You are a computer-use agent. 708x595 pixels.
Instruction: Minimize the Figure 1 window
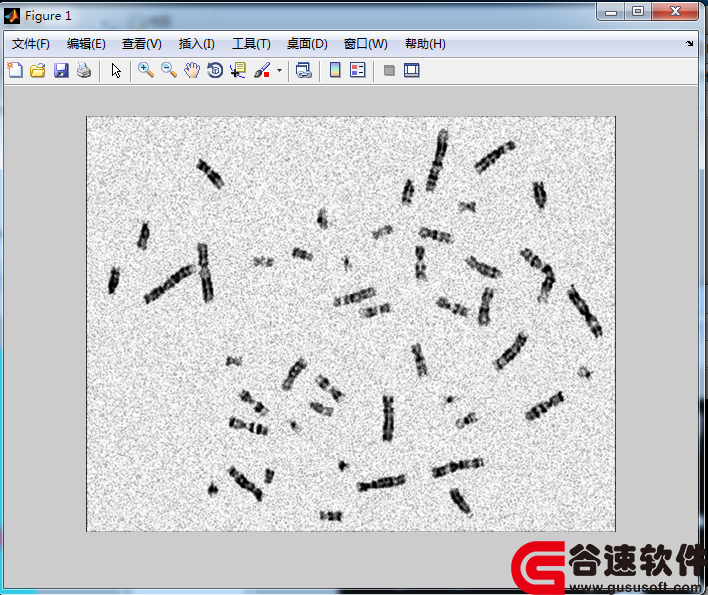[611, 12]
